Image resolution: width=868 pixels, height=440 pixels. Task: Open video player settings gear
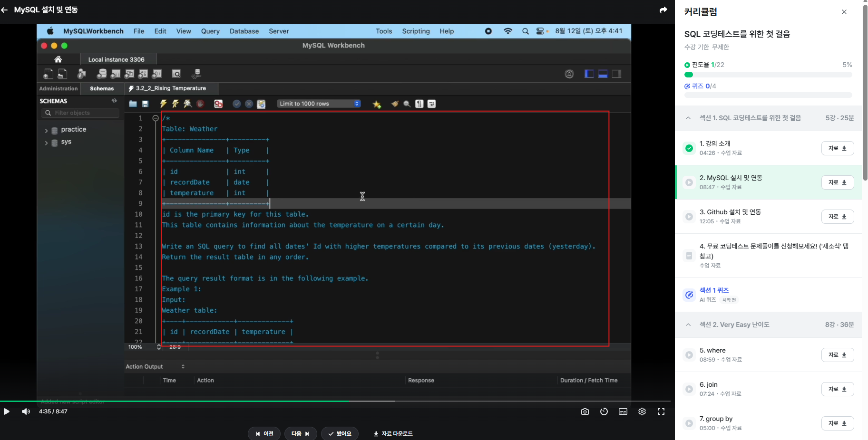click(642, 411)
